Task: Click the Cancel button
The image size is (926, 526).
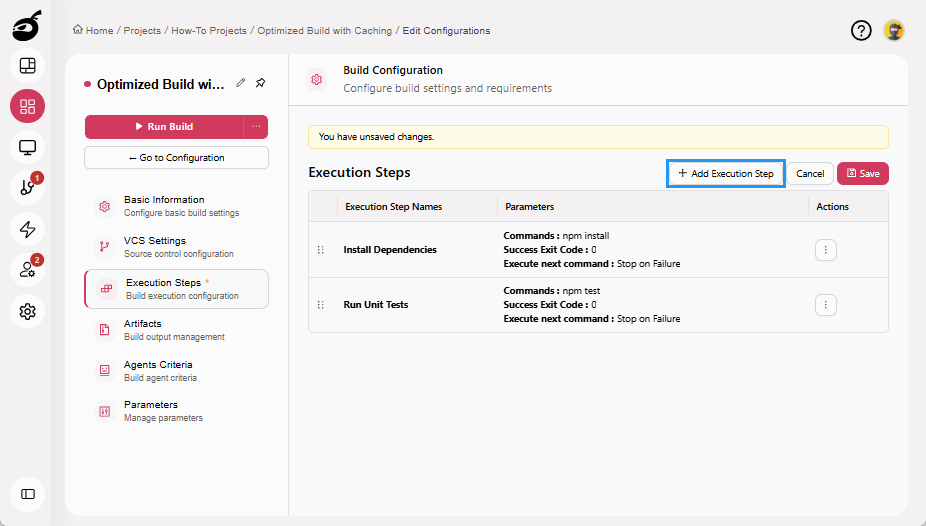Action: (810, 174)
